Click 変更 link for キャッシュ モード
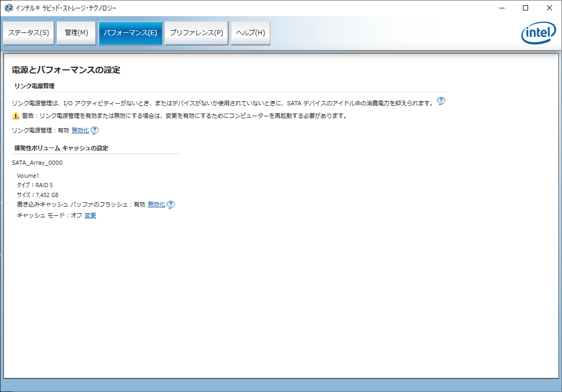The width and height of the screenshot is (562, 392). click(90, 215)
